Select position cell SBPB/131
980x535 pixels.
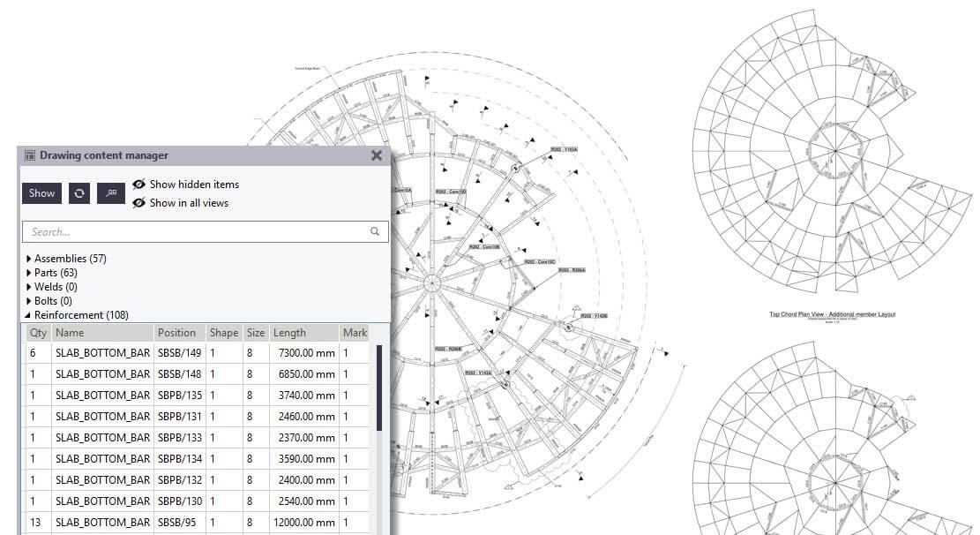pos(179,417)
